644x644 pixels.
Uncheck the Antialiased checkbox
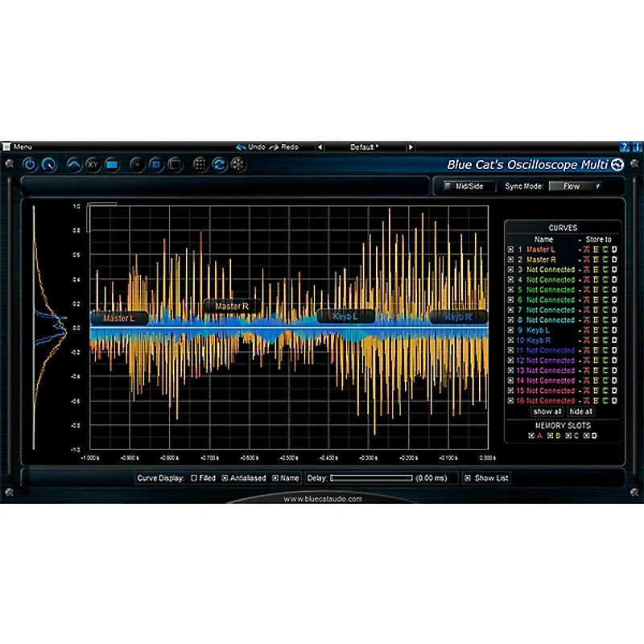tap(225, 478)
